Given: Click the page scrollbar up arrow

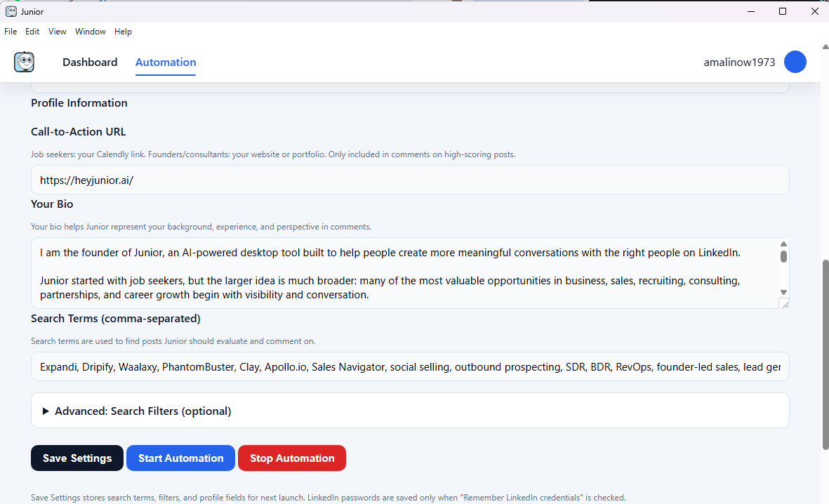Looking at the screenshot, I should (825, 46).
